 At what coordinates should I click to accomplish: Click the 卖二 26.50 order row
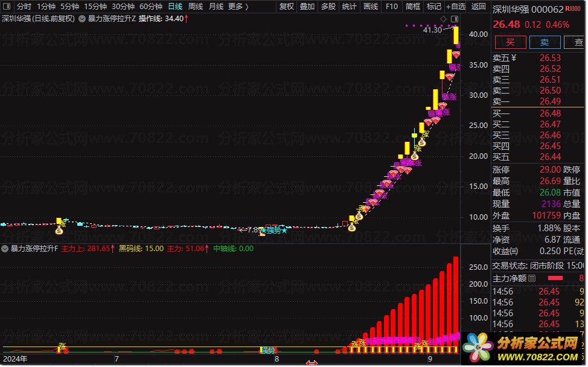pyautogui.click(x=538, y=91)
